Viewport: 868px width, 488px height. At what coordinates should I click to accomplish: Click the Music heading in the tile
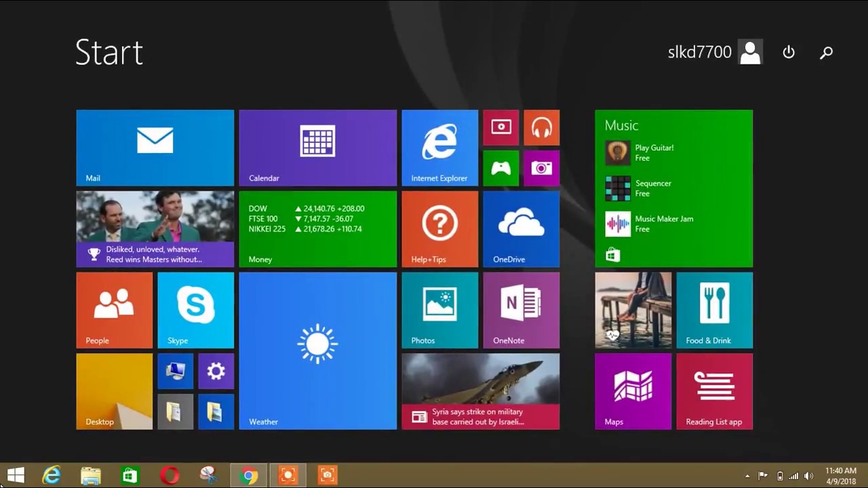621,125
